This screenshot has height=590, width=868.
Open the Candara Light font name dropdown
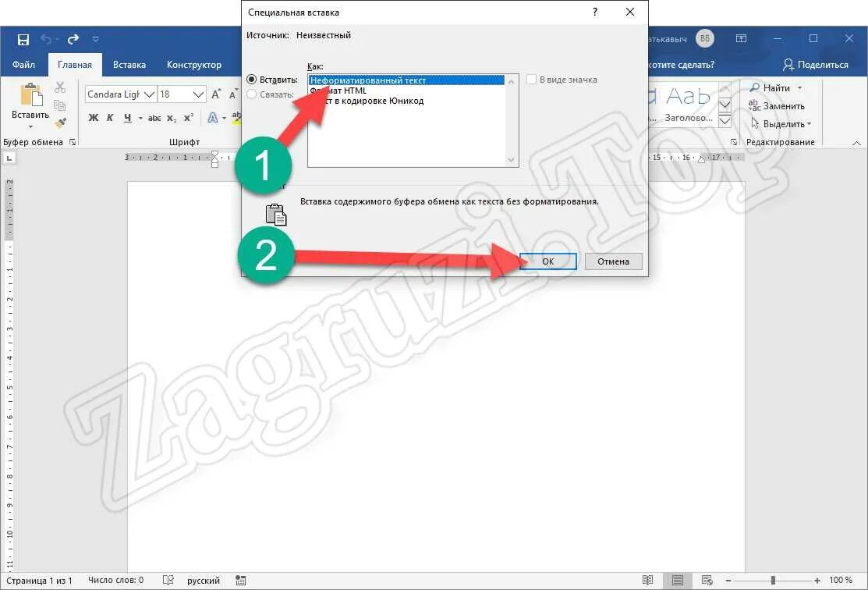(149, 94)
